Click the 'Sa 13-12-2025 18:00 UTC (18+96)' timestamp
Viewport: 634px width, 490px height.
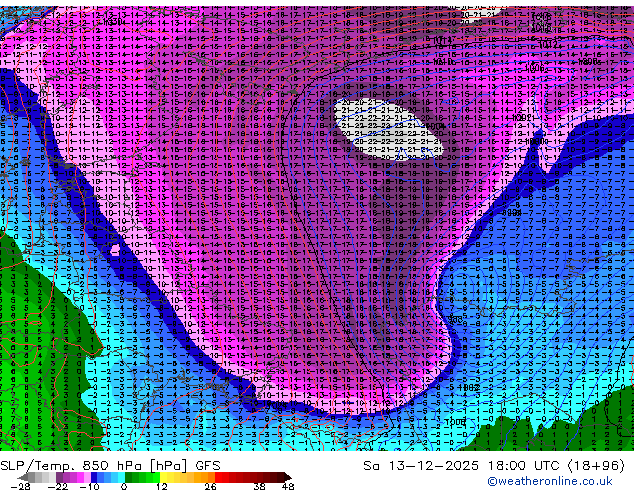coord(494,466)
